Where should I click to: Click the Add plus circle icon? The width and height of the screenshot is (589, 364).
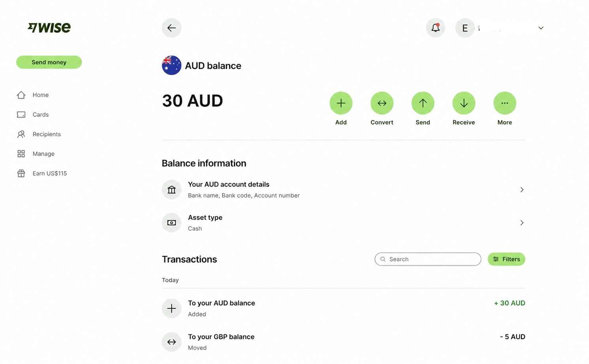coord(341,103)
